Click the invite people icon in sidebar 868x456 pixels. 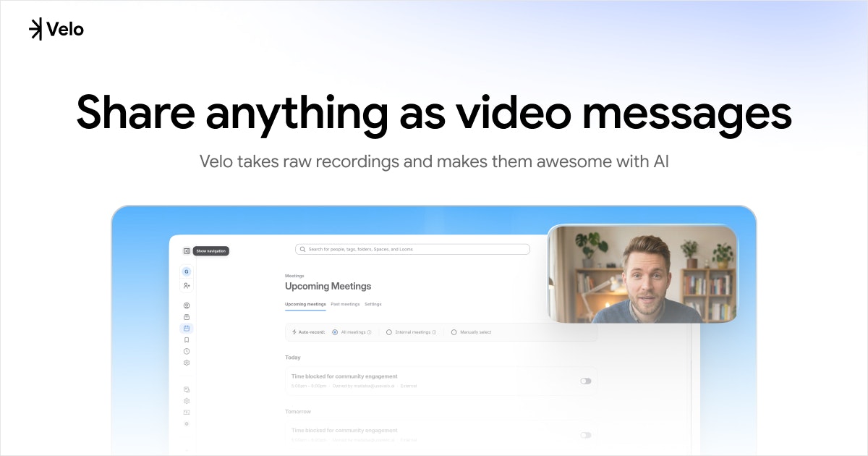coord(187,286)
